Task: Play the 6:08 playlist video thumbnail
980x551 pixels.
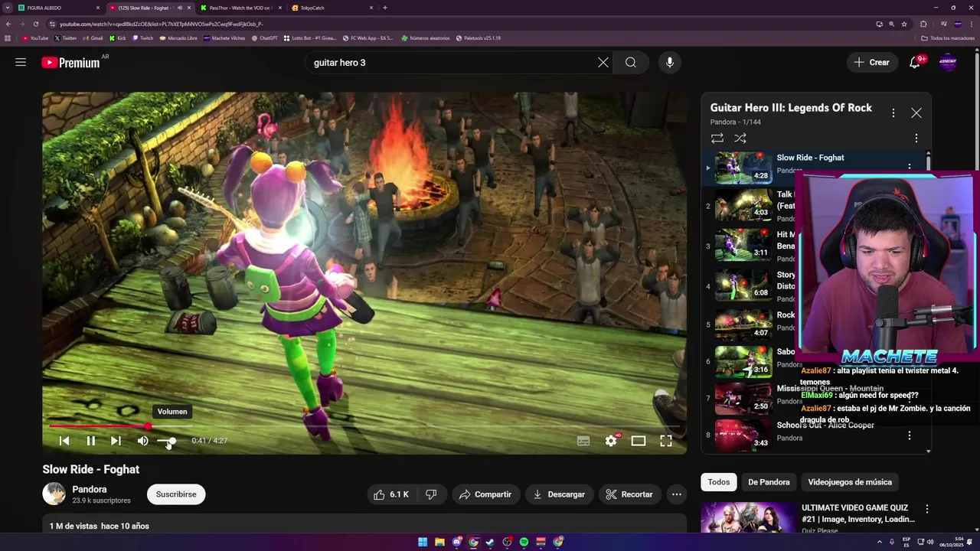Action: tap(743, 286)
